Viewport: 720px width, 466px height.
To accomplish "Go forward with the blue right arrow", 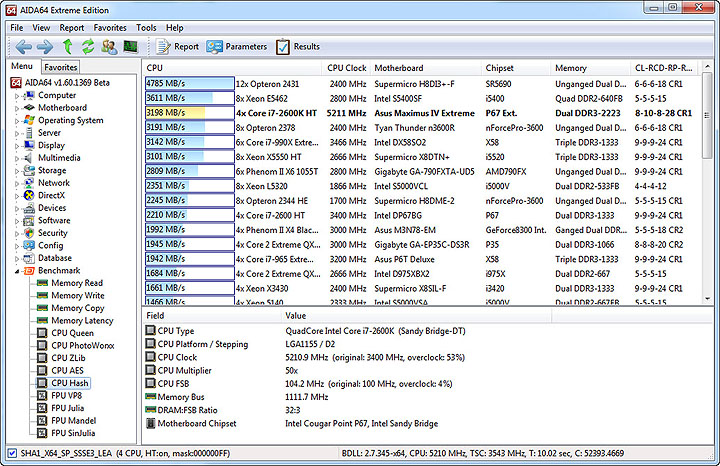I will [45, 46].
